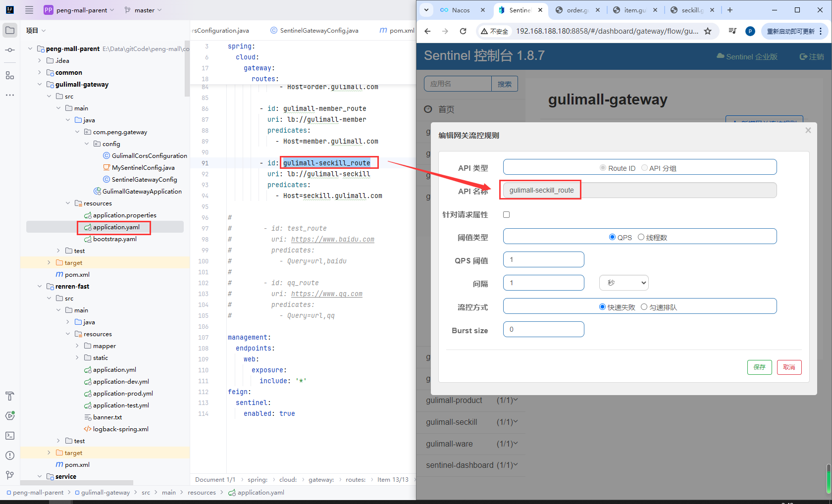This screenshot has width=832, height=504.
Task: Expand the mapper folder under renren-fast
Action: pos(77,346)
